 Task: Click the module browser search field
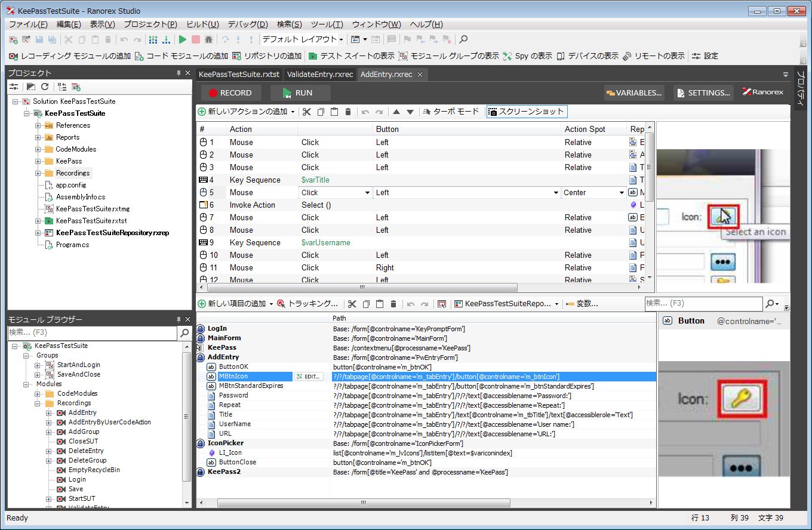[93, 332]
